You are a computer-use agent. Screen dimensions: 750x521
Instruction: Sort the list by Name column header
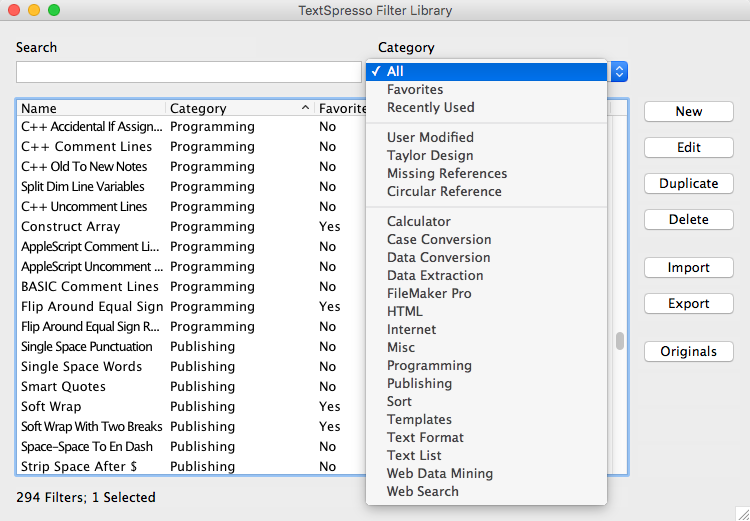tap(92, 109)
